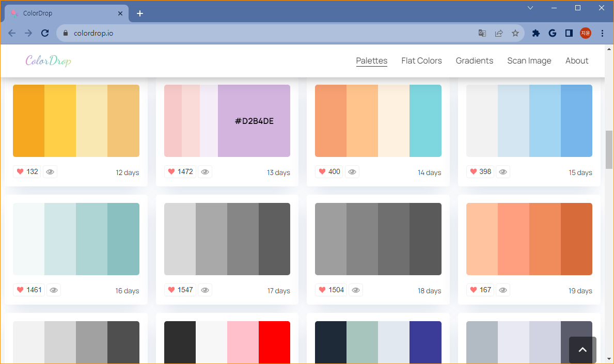Screen dimensions: 614x364
Task: Click the '19 days' label
Action: [580, 291]
